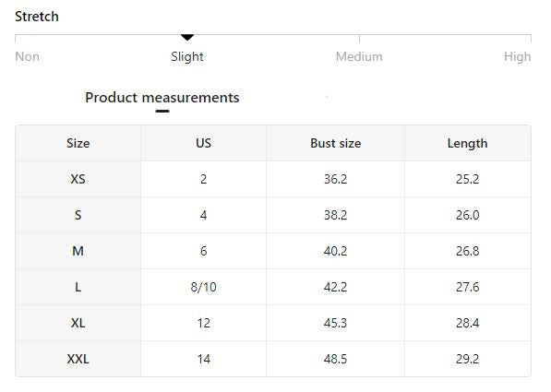Select the XS size row label
The image size is (551, 392).
[78, 179]
